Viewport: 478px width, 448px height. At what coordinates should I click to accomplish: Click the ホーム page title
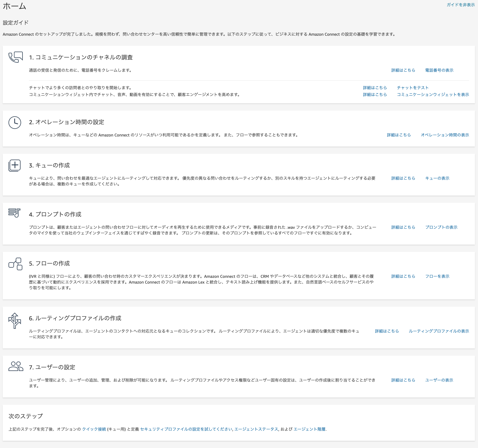pos(14,6)
